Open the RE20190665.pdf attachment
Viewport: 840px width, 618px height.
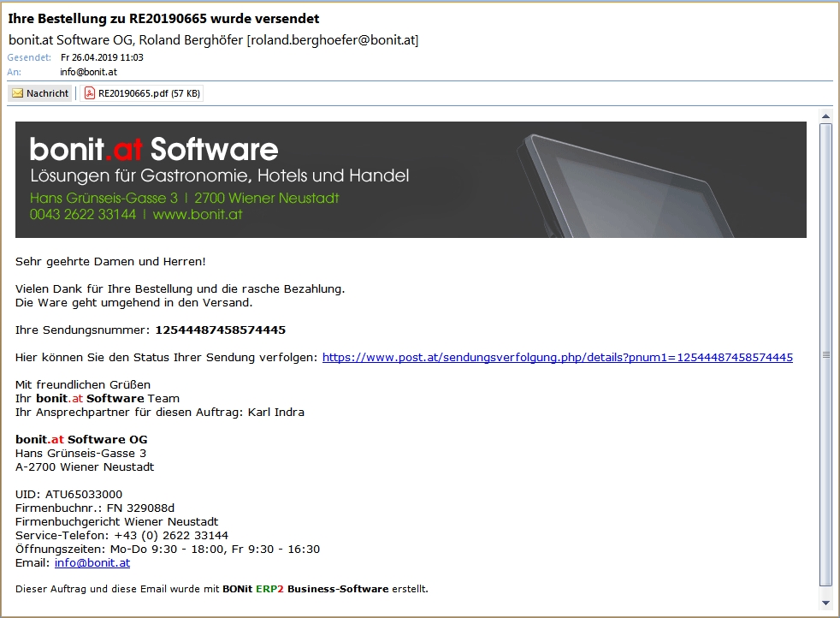coord(142,93)
